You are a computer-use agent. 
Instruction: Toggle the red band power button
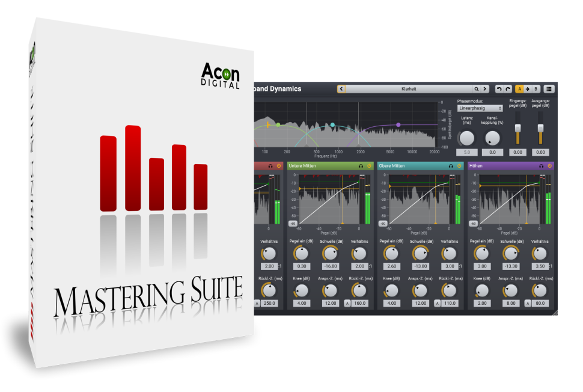[x=279, y=166]
